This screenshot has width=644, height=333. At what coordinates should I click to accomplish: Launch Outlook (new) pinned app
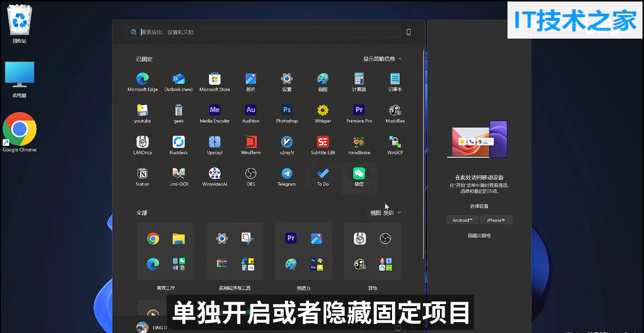(179, 82)
